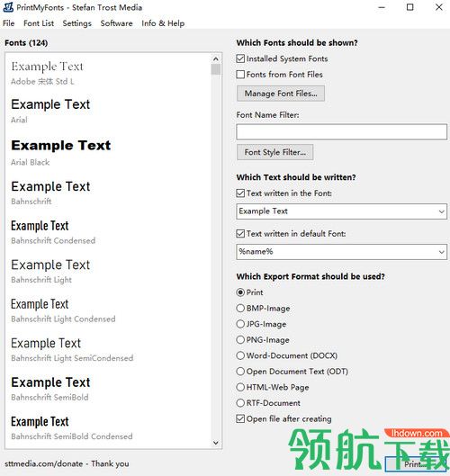The width and height of the screenshot is (450, 476).
Task: Click the Print button at bottom right
Action: point(416,464)
